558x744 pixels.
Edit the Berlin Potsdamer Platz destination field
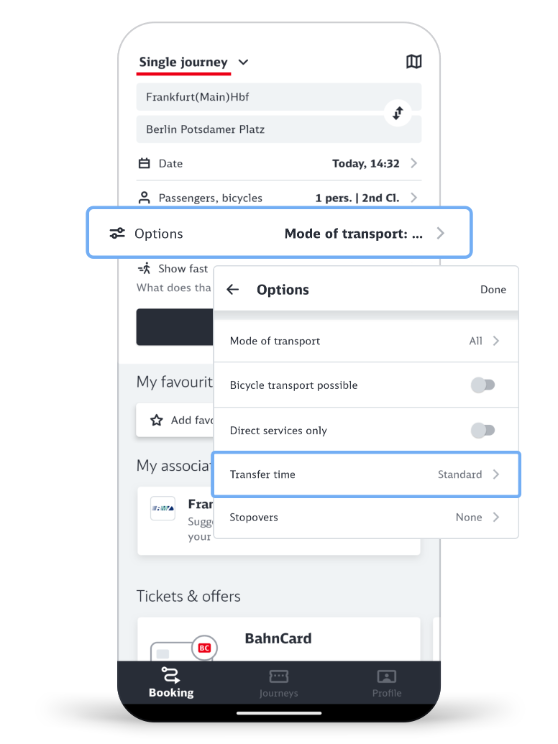click(x=279, y=129)
